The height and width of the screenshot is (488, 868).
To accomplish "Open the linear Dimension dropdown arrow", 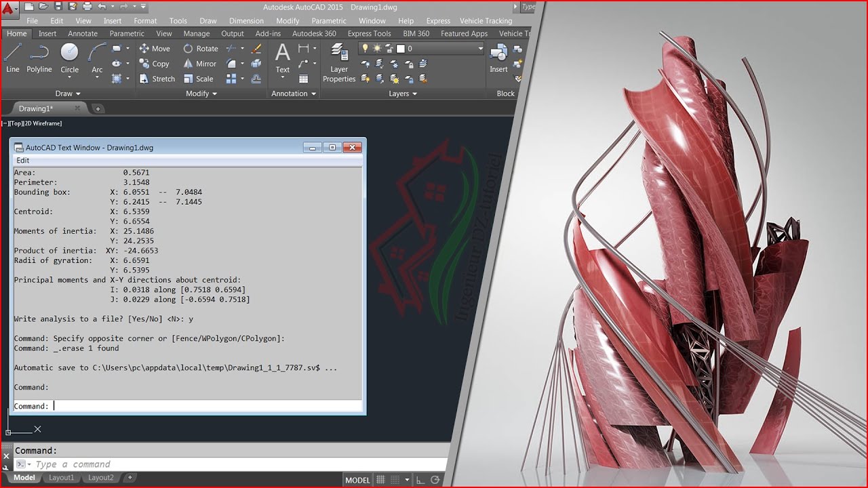I will 315,49.
